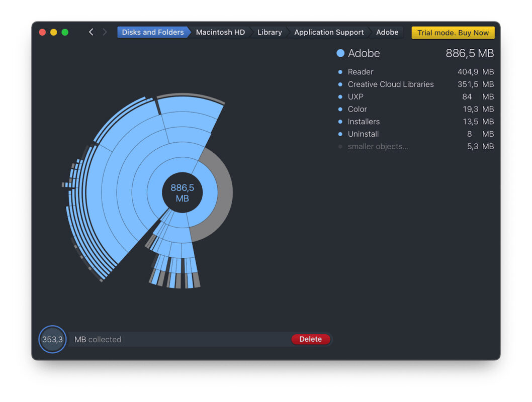Jump to Library in the path bar
This screenshot has height=402, width=532.
[x=270, y=32]
